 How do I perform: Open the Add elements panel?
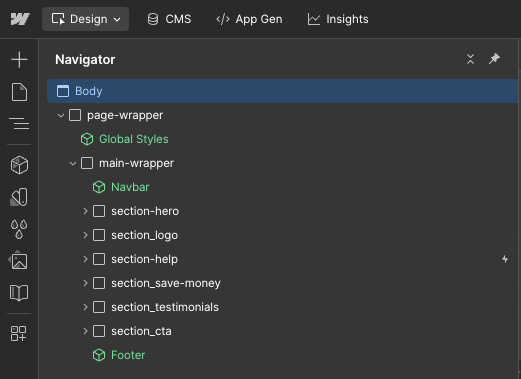point(19,60)
